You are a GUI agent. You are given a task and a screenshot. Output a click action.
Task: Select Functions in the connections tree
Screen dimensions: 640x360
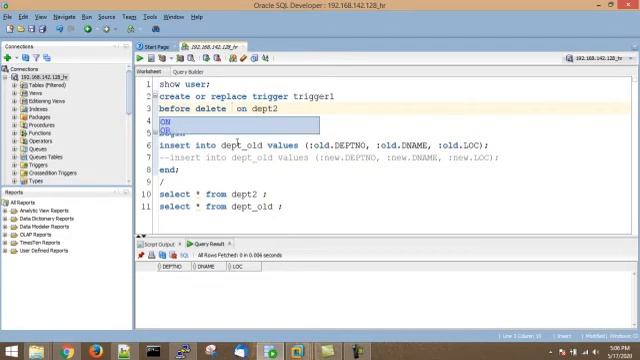40,133
